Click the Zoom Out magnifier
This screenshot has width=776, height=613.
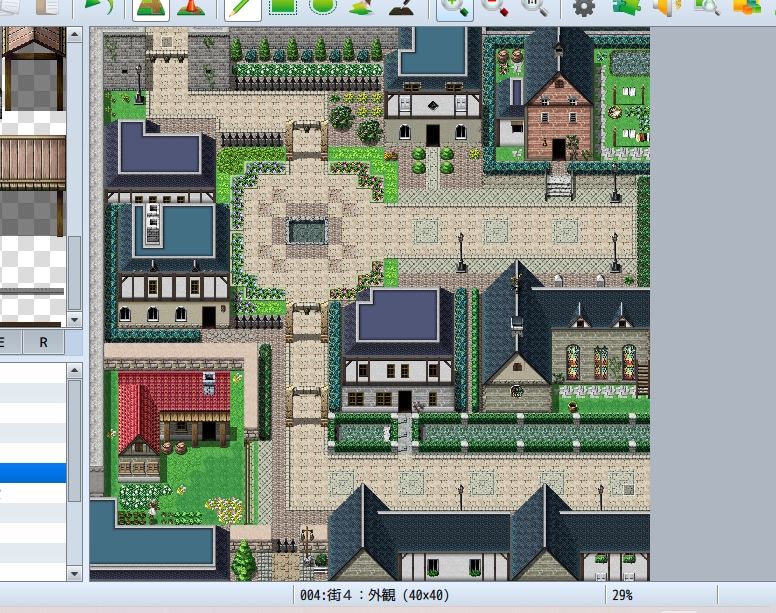pos(495,6)
